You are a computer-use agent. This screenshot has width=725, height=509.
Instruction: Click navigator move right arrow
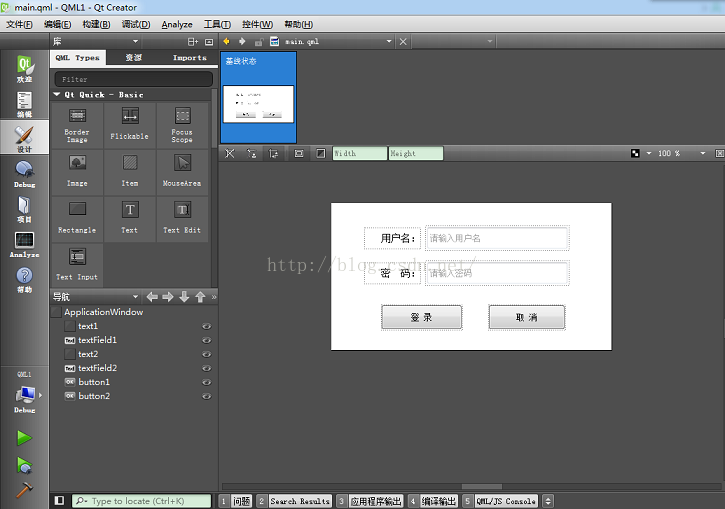[168, 297]
